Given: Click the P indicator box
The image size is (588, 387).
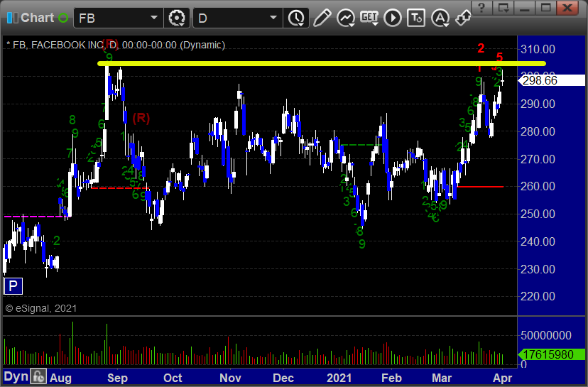Looking at the screenshot, I should coord(13,286).
